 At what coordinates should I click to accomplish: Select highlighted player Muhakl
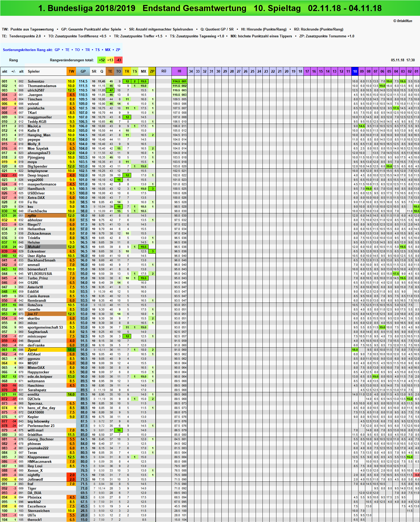(x=45, y=247)
